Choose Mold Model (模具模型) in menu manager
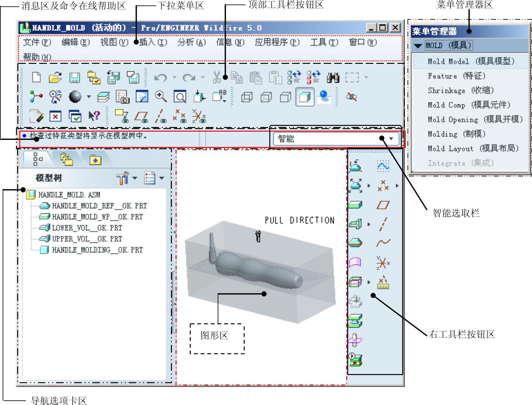Image resolution: width=532 pixels, height=405 pixels. coord(471,61)
